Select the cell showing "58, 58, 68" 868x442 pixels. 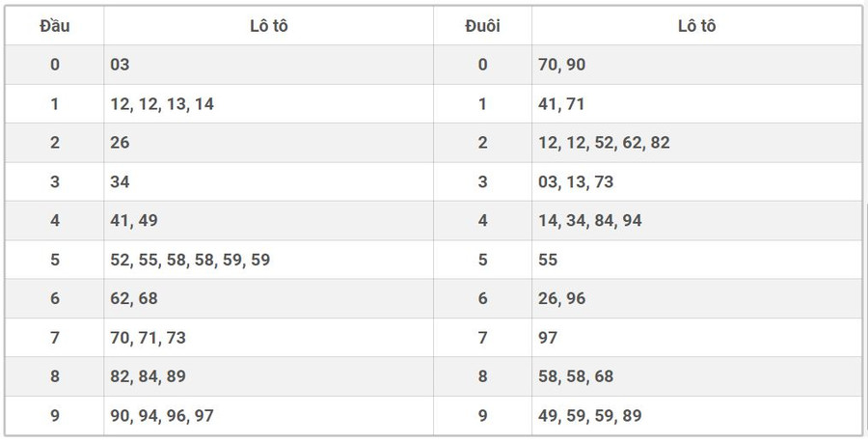[576, 376]
